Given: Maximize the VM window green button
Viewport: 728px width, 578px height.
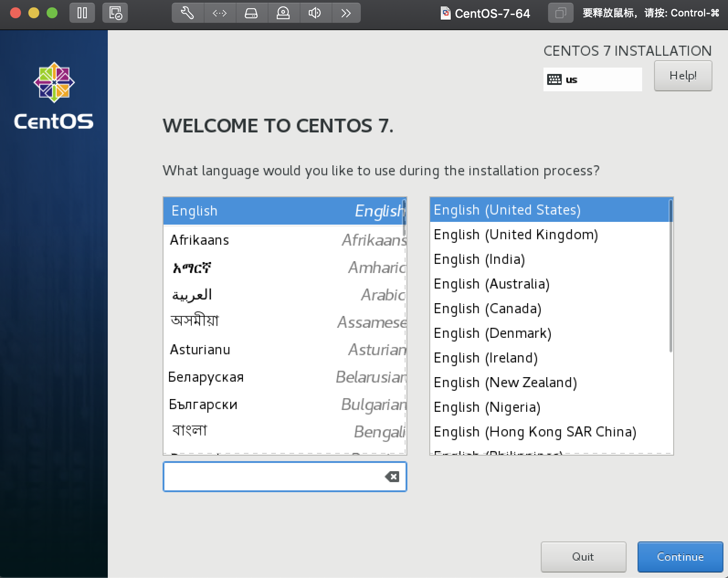Looking at the screenshot, I should tap(52, 13).
